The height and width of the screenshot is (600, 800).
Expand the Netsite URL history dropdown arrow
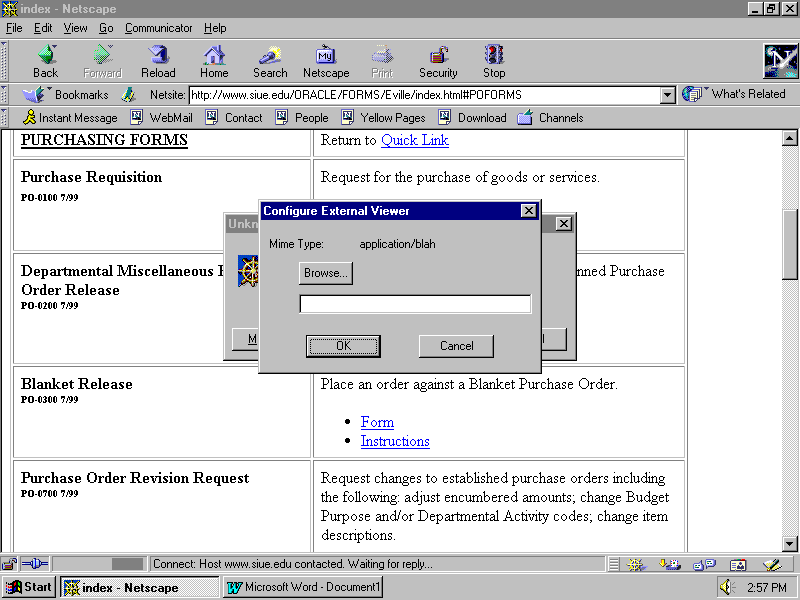tap(668, 96)
